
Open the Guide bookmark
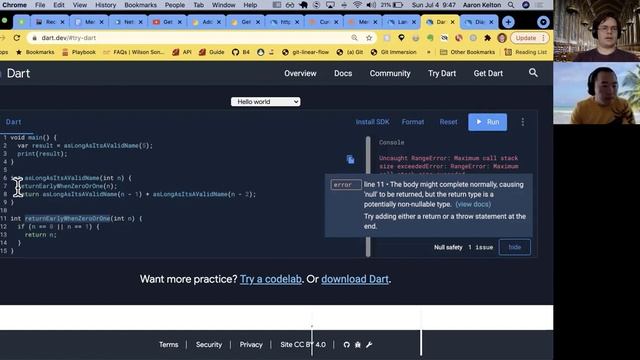(x=211, y=52)
